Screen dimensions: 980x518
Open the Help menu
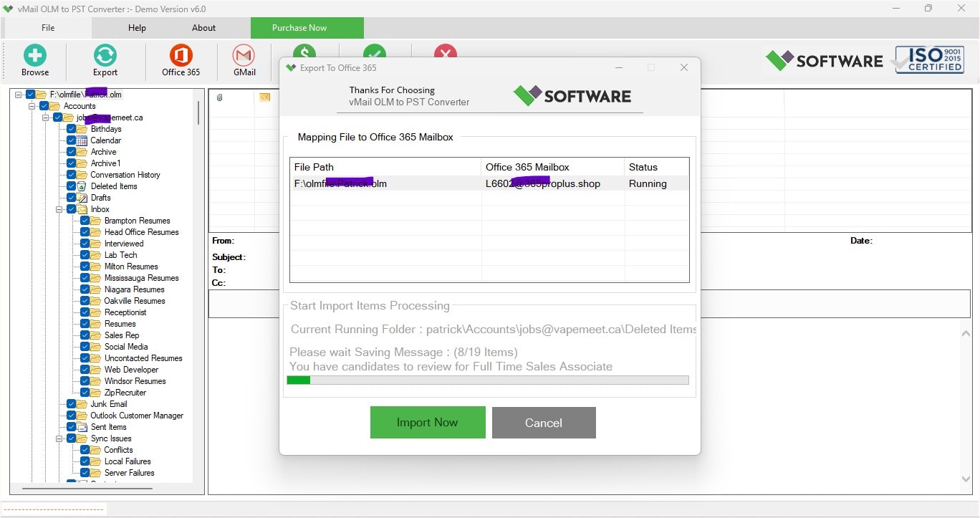pos(137,28)
